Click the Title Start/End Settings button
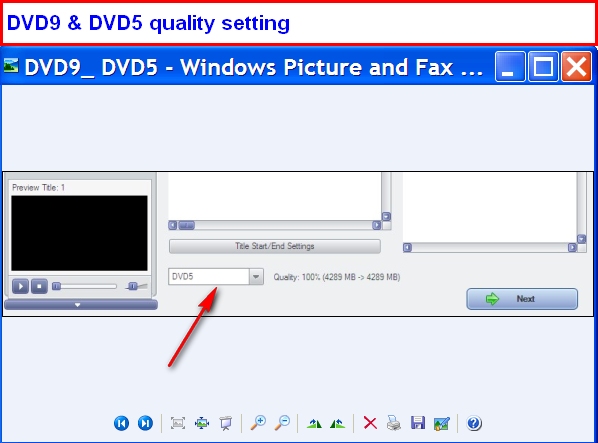Screen dimensions: 598x443 275,246
